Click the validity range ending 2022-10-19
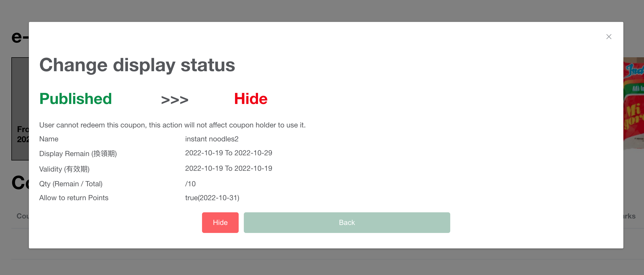This screenshot has height=275, width=644. tap(228, 168)
